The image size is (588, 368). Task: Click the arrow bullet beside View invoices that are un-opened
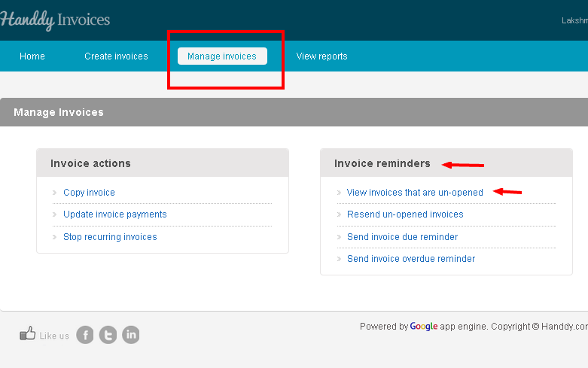pyautogui.click(x=339, y=193)
